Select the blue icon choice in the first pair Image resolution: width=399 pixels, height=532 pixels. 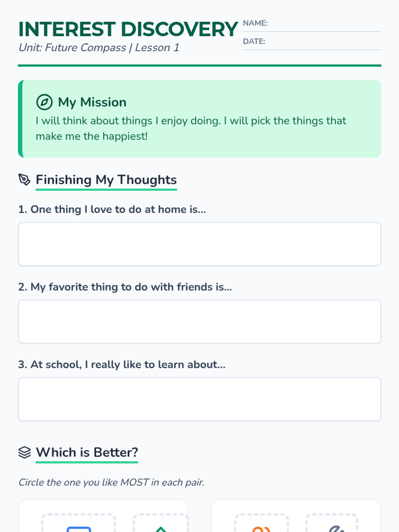pos(79,524)
